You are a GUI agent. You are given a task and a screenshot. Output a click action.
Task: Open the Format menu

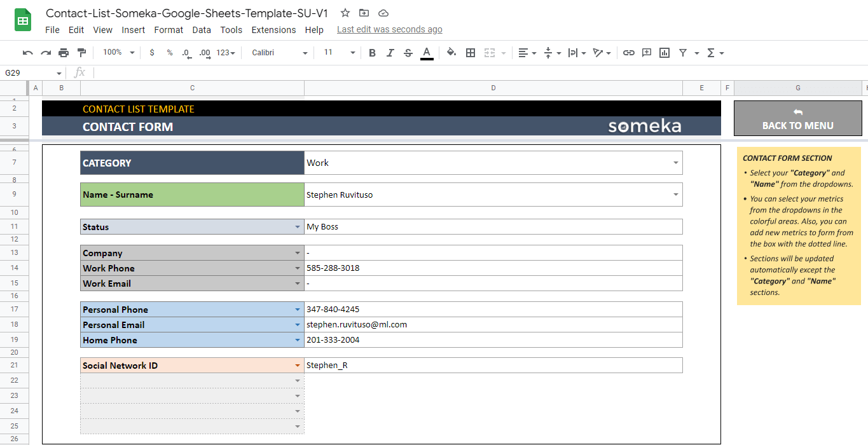point(169,30)
